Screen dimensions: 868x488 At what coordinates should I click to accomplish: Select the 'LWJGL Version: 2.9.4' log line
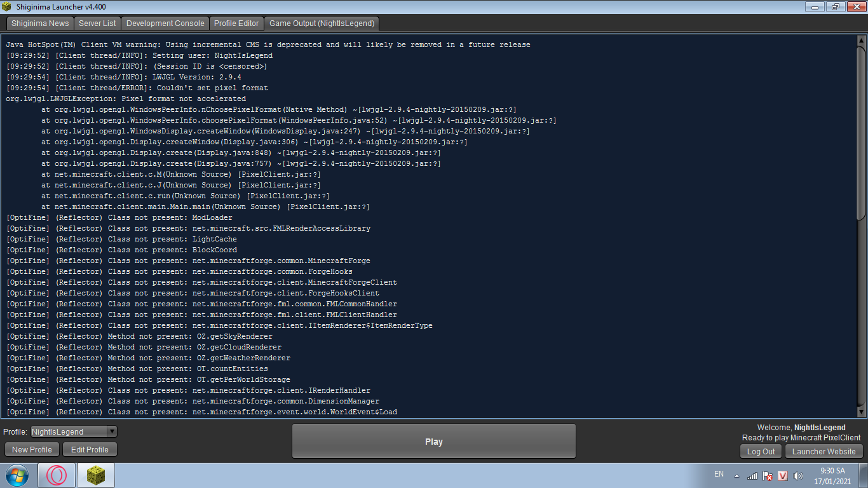click(123, 78)
